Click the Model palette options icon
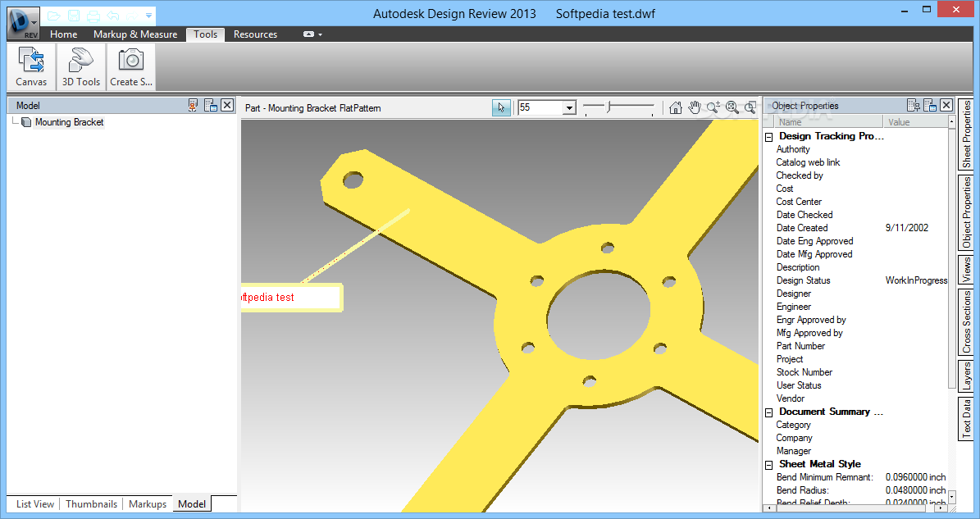The width and height of the screenshot is (980, 519). click(211, 106)
